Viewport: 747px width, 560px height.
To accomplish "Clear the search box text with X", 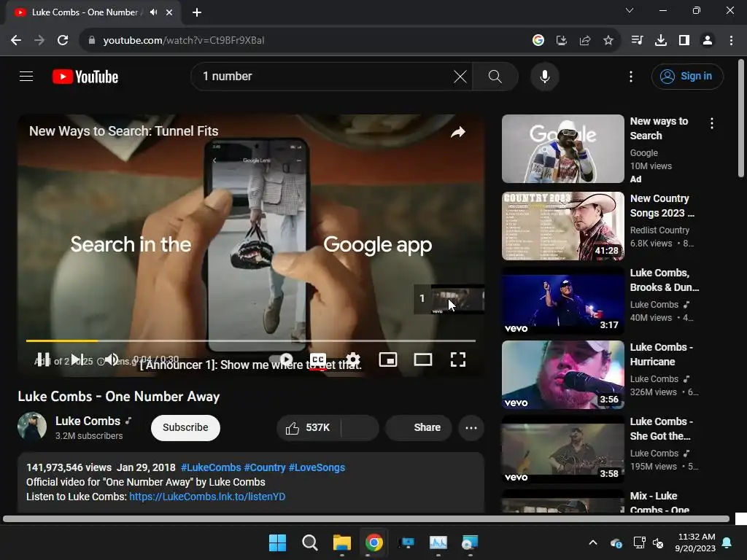I will tap(460, 76).
